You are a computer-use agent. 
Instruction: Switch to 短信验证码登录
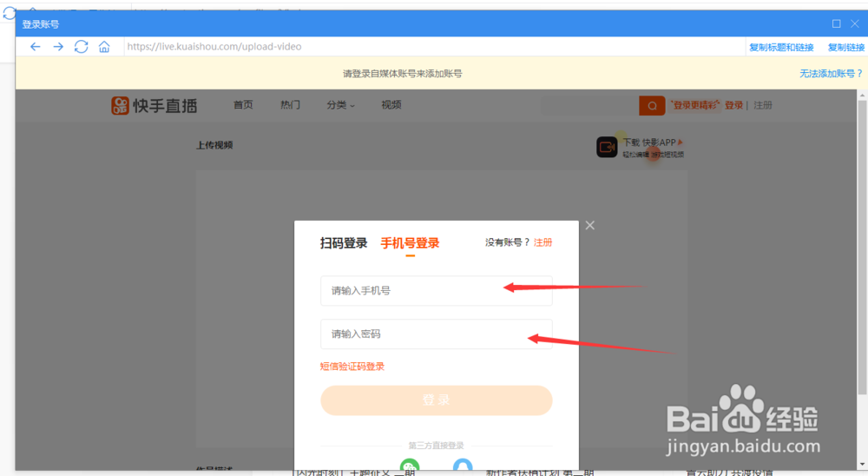pos(352,367)
